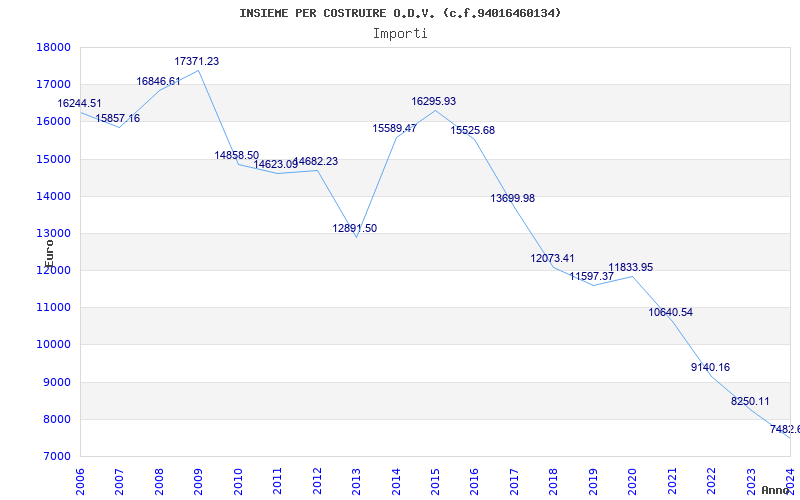
Task: Select the 2016 year axis label
Action: tap(474, 482)
